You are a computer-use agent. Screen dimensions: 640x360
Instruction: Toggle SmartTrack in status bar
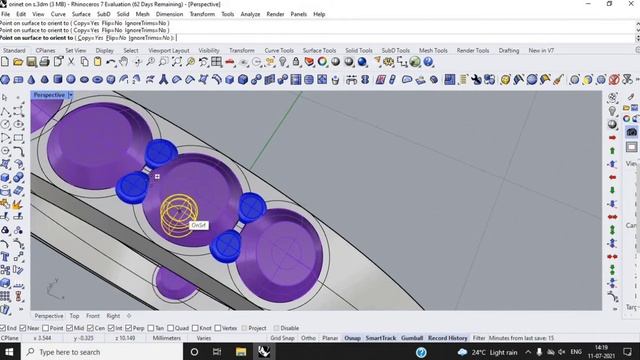(381, 338)
